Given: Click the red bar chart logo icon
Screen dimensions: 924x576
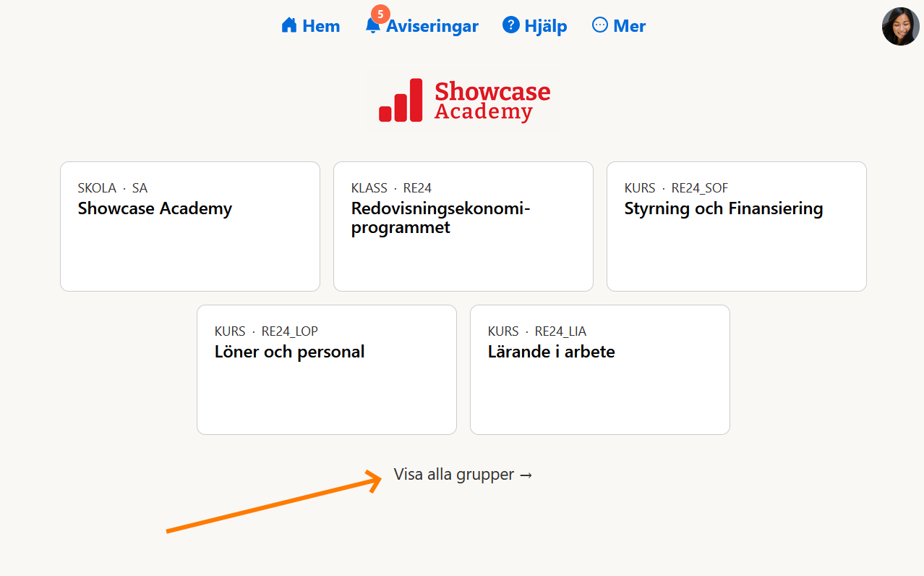Looking at the screenshot, I should click(x=401, y=101).
